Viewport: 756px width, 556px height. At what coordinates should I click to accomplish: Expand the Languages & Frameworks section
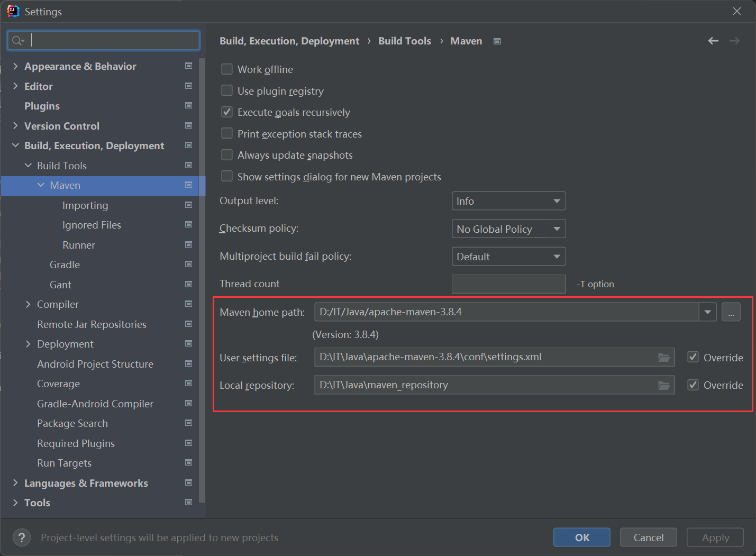(x=15, y=482)
